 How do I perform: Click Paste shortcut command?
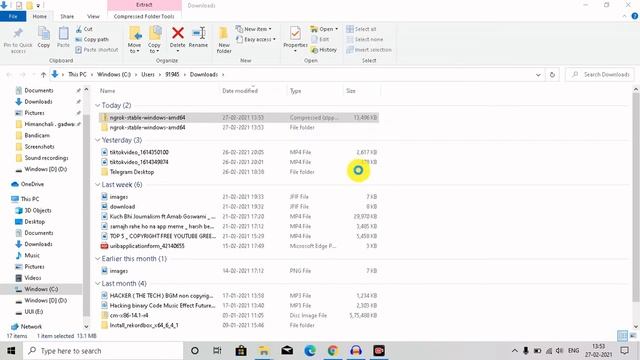tap(97, 49)
